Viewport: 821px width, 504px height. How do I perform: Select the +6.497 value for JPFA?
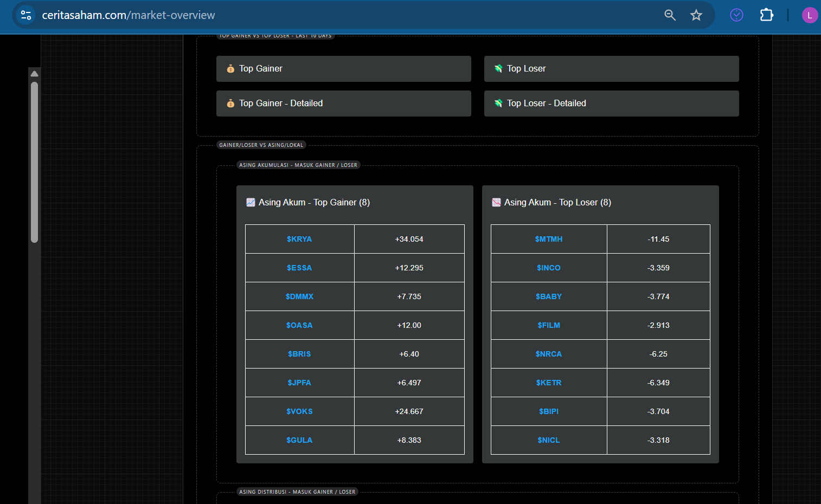pyautogui.click(x=409, y=383)
